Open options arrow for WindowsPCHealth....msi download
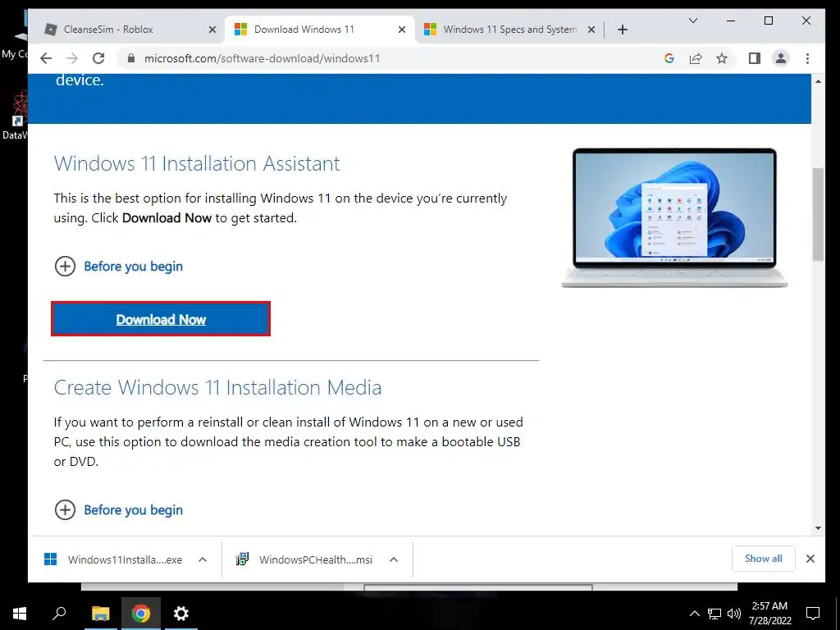Screen dimensions: 840x630 pos(394,559)
